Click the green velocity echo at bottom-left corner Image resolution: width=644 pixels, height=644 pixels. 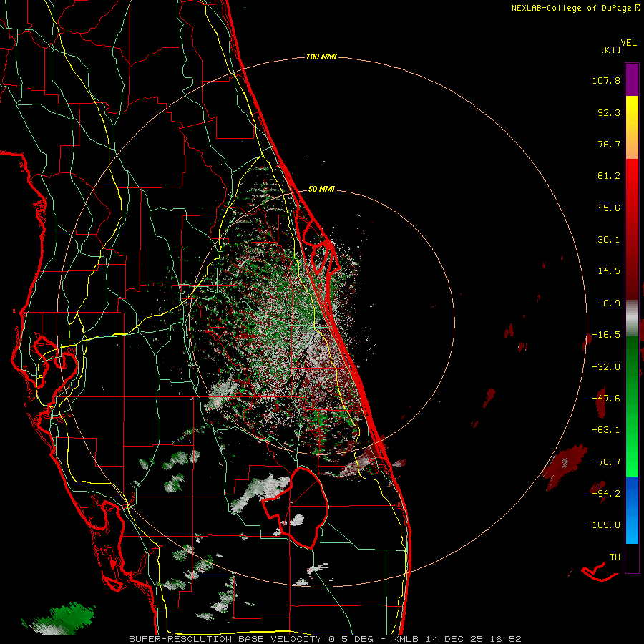[59, 618]
